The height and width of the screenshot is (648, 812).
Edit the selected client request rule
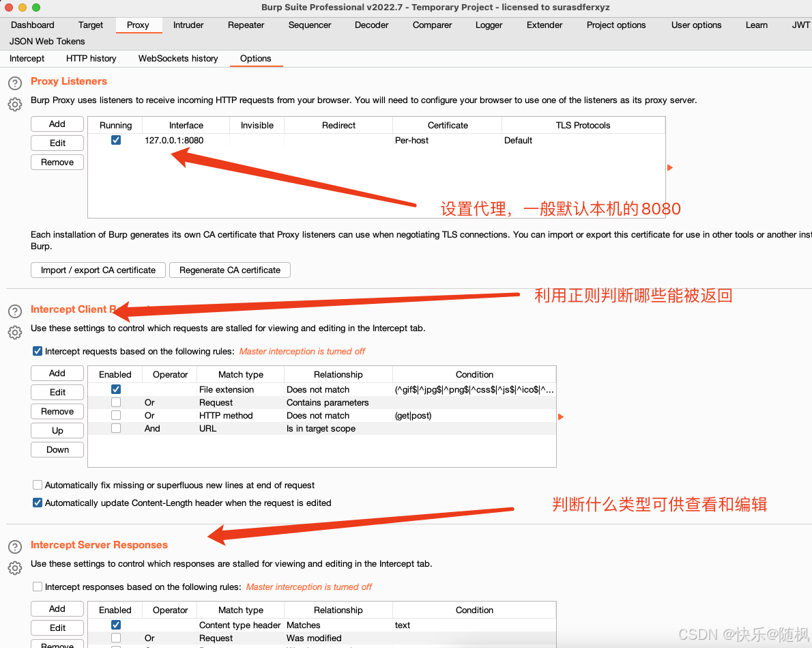pos(57,393)
